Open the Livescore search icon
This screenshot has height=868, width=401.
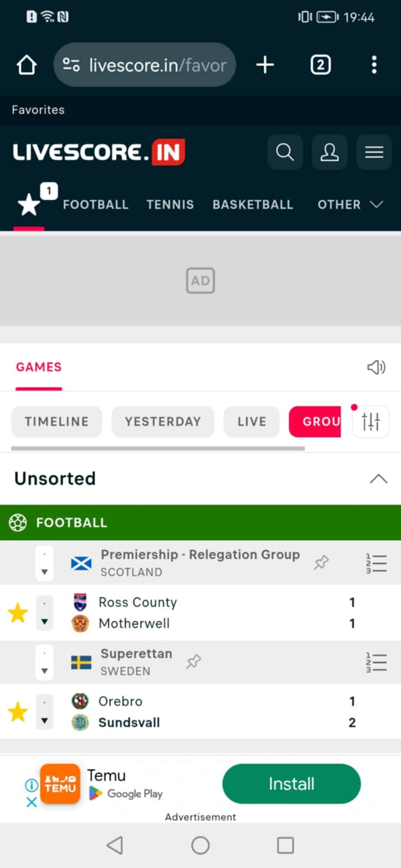pos(285,152)
